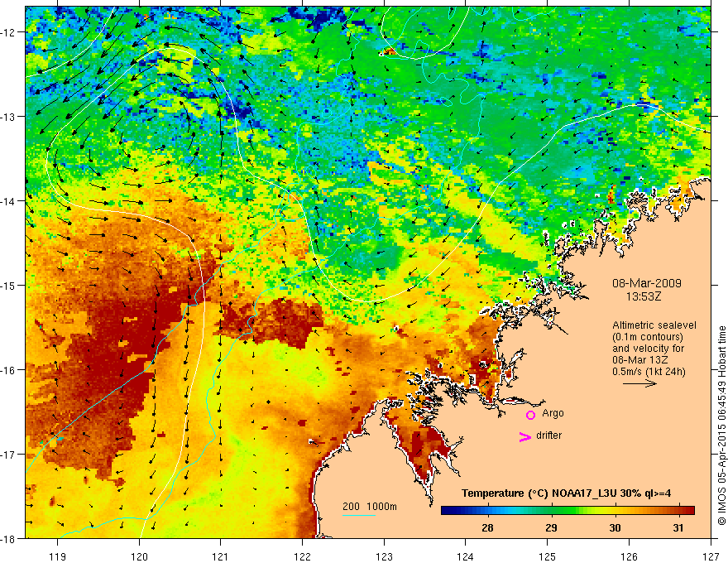Click longitude axis label 127
The width and height of the screenshot is (728, 563).
(711, 557)
